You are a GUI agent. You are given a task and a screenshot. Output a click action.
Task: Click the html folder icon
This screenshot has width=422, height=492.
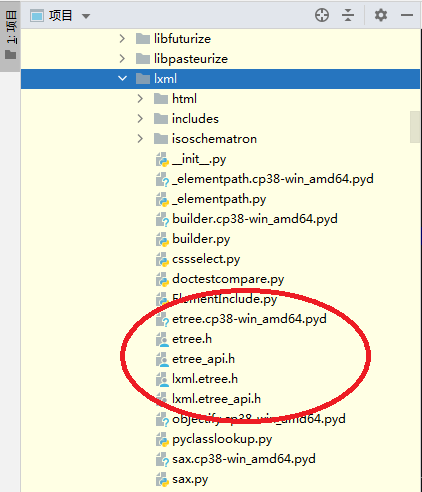161,99
